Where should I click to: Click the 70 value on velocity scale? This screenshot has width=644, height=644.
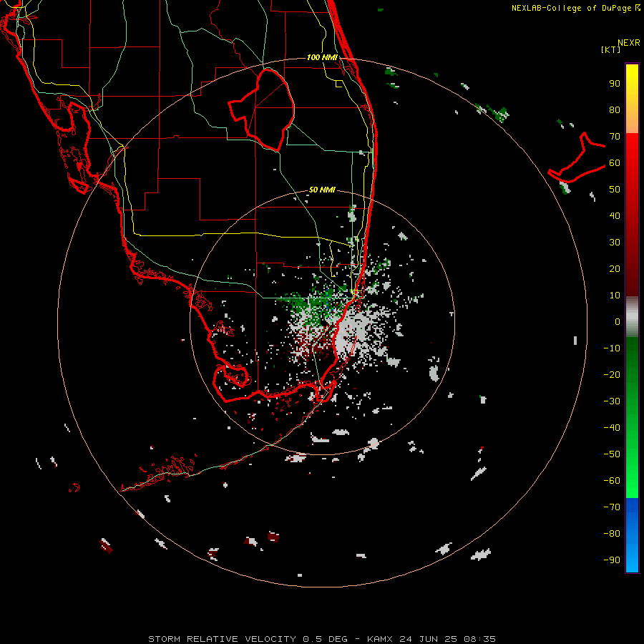point(615,137)
